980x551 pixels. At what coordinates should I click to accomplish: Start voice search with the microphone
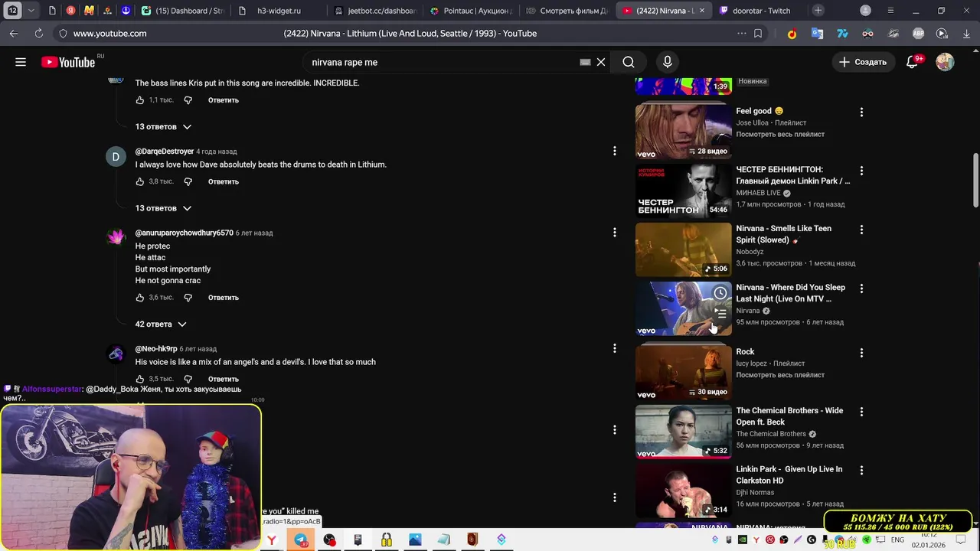668,62
